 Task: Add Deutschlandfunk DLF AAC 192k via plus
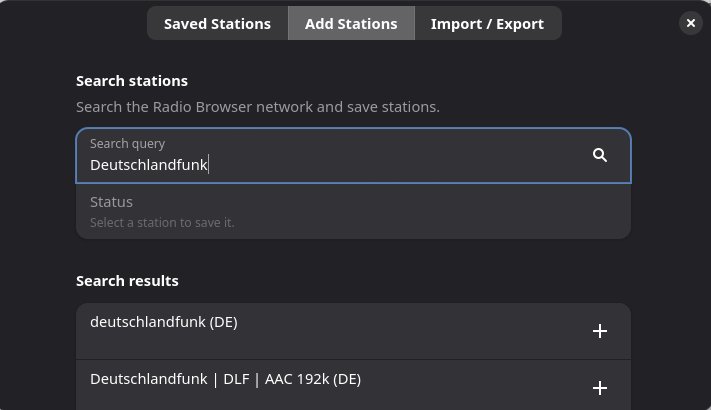[x=600, y=388]
